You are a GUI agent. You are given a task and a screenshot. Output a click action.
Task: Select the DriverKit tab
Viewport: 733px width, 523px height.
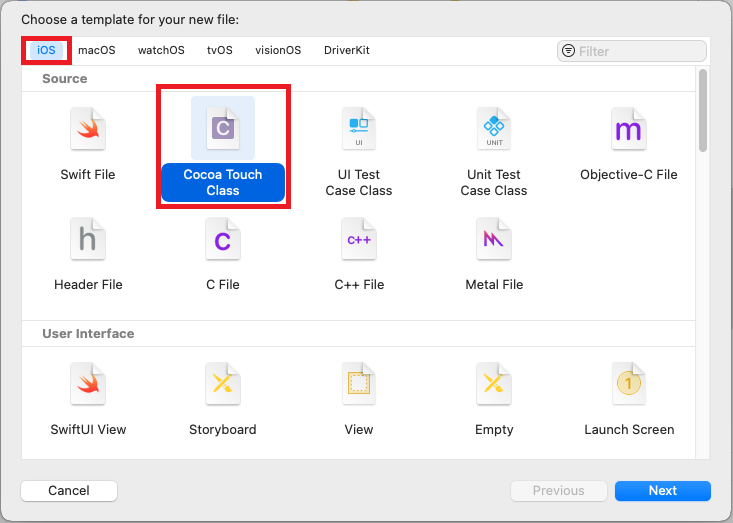pyautogui.click(x=347, y=50)
